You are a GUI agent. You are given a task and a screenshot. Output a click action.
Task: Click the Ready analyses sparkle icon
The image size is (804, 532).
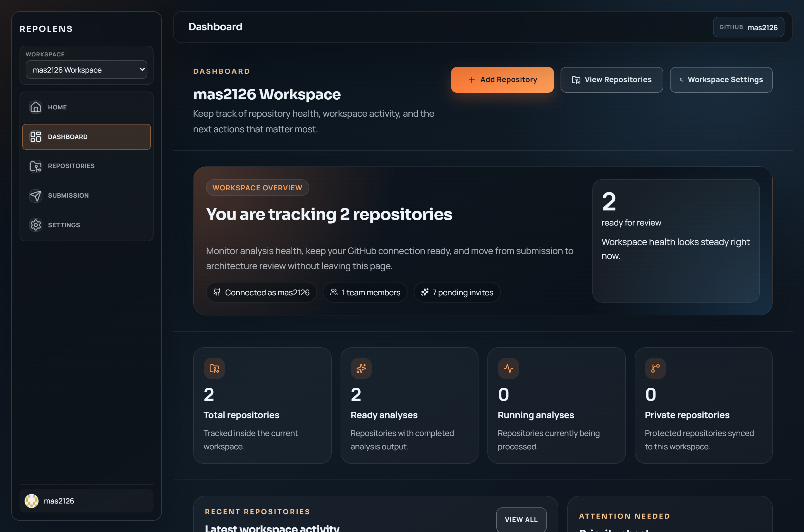click(x=361, y=368)
